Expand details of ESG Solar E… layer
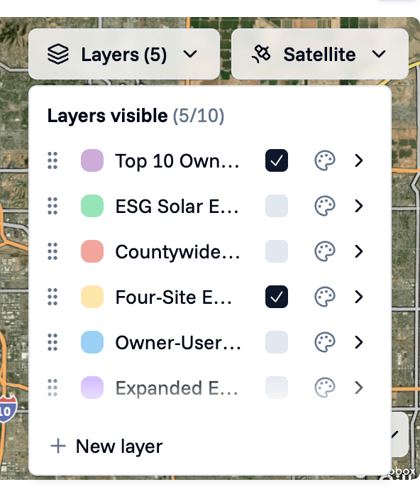This screenshot has width=420, height=504. (x=359, y=206)
